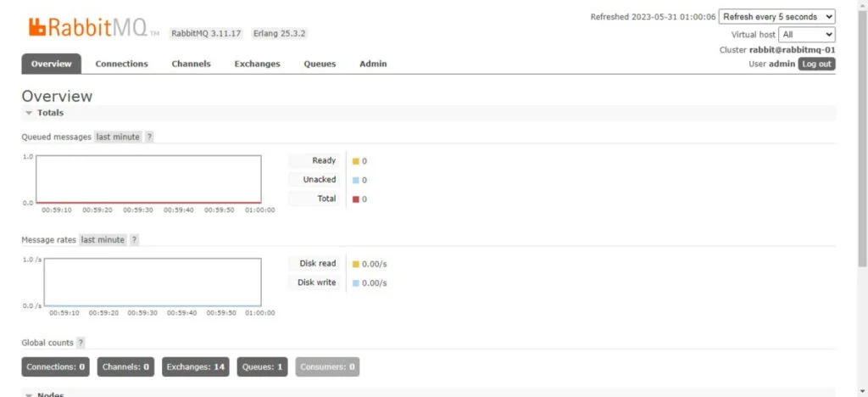Click the RabbitMQ 3.11.17 version label
868x397 pixels.
tap(206, 33)
